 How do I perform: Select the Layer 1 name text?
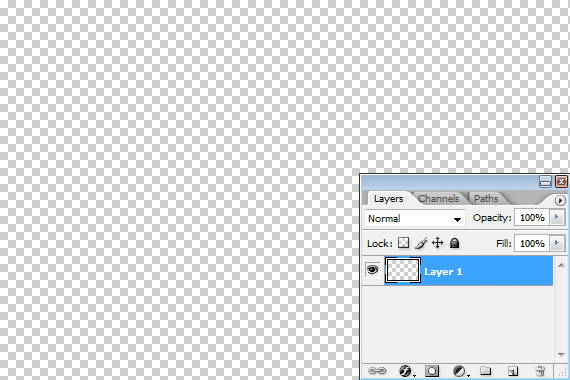443,272
